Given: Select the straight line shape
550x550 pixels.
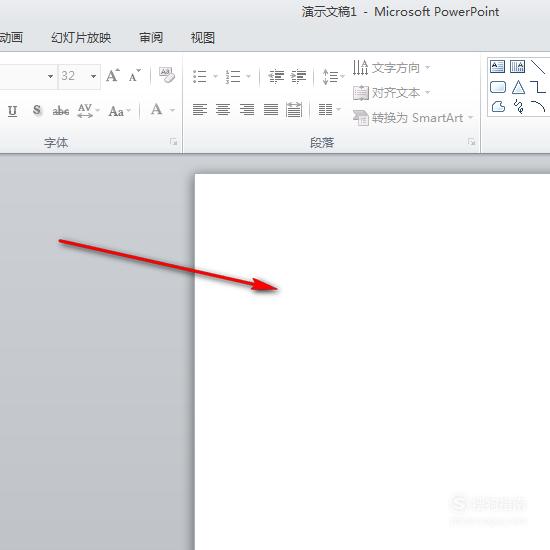Looking at the screenshot, I should [538, 67].
